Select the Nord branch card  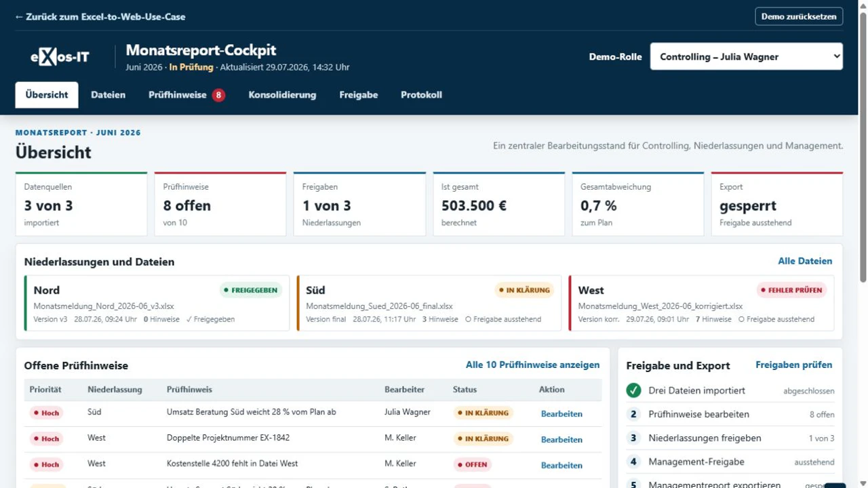157,303
